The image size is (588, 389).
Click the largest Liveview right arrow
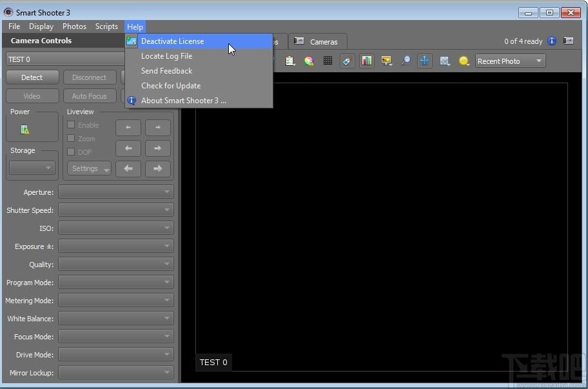pyautogui.click(x=158, y=169)
